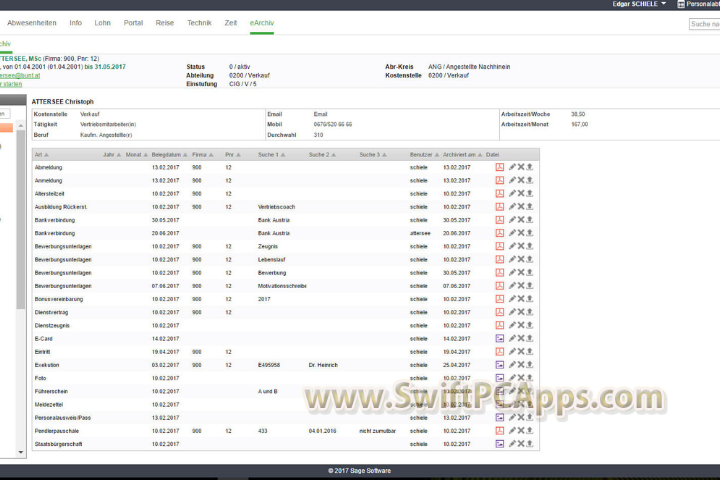720x480 pixels.
Task: Edit the Staatsbürgerschaft entry with the pencil
Action: point(512,444)
